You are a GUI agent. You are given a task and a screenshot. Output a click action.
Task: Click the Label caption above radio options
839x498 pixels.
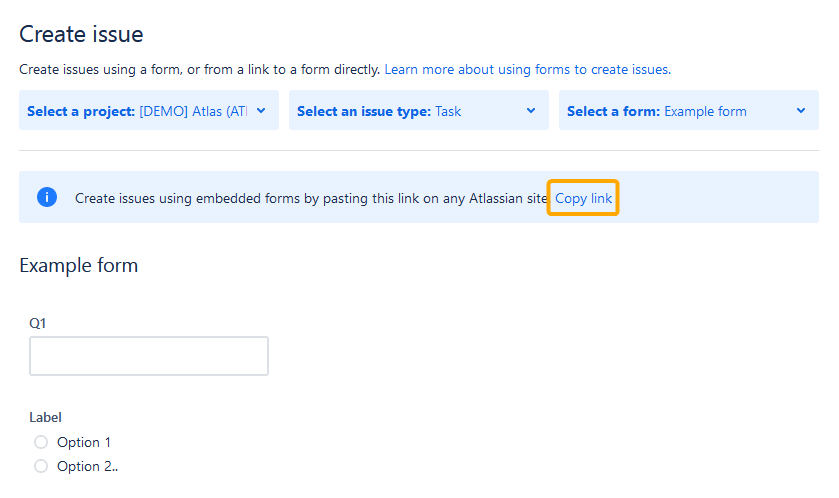45,417
